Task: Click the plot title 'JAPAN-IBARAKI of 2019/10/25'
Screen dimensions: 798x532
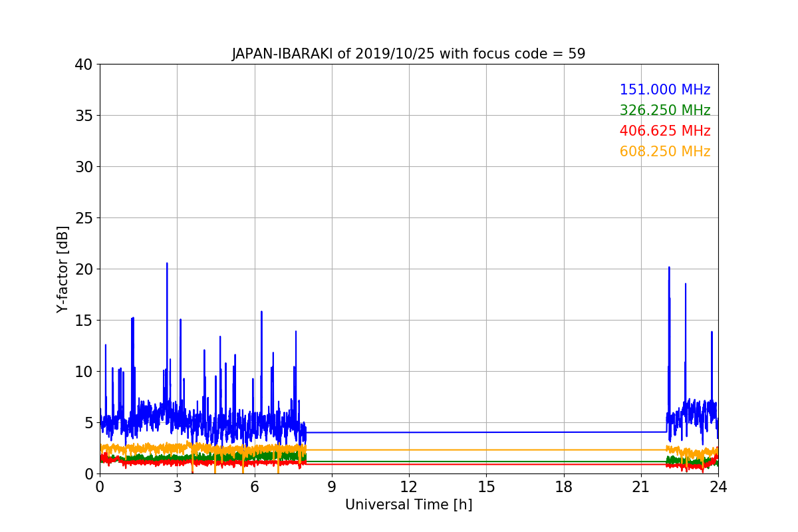Action: pos(334,54)
